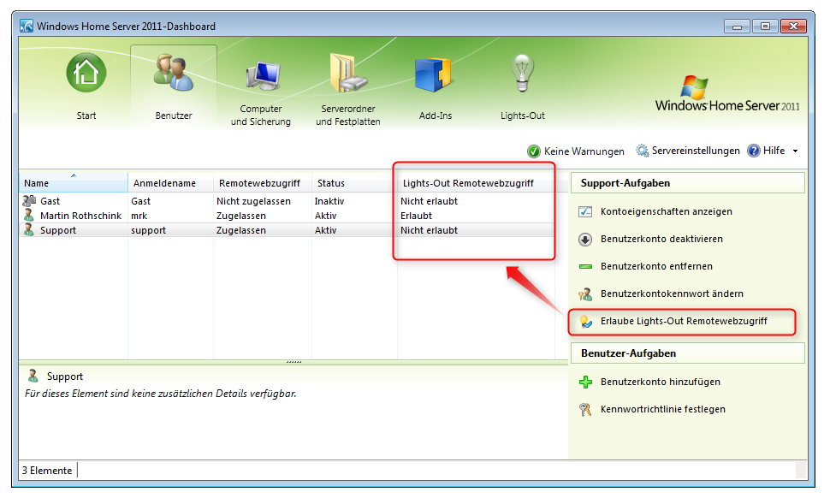Image resolution: width=830 pixels, height=504 pixels.
Task: Open the Lights-Out light bulb icon
Action: 523,73
